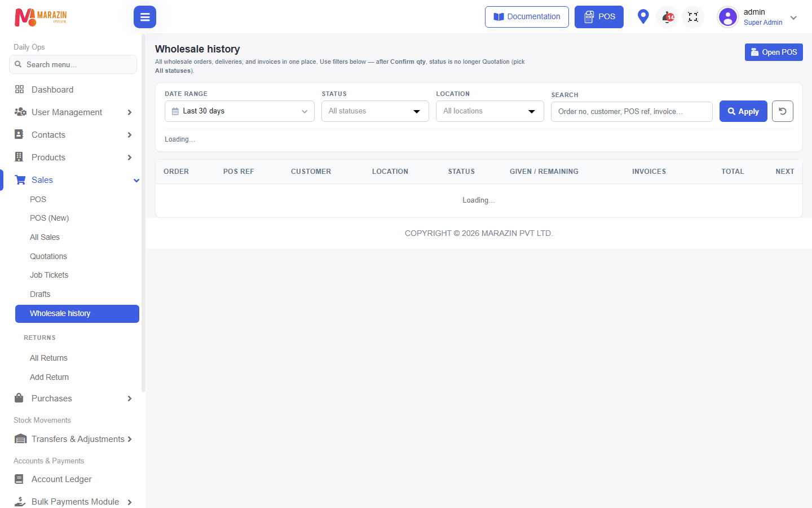Viewport: 812px width, 508px height.
Task: Open the Date Range dropdown
Action: (240, 111)
